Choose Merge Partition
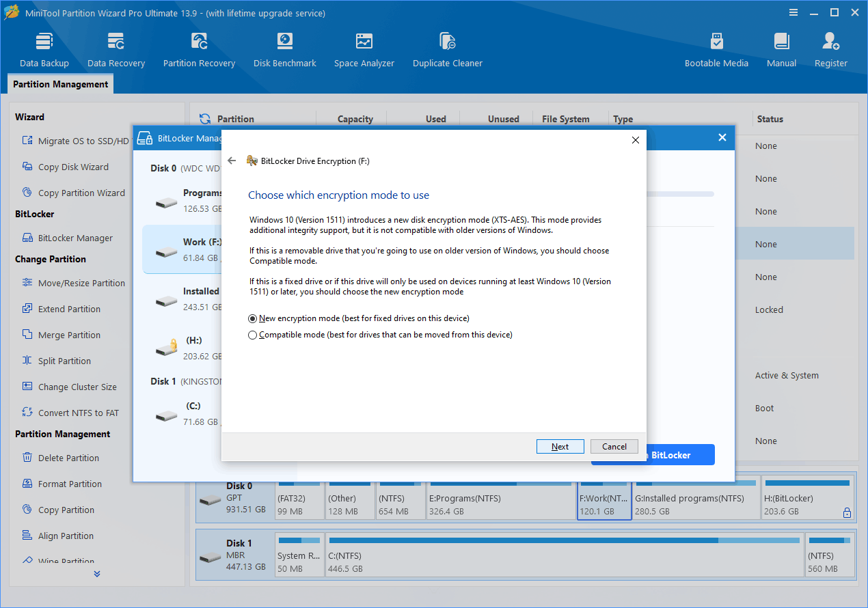This screenshot has height=608, width=868. [x=61, y=335]
